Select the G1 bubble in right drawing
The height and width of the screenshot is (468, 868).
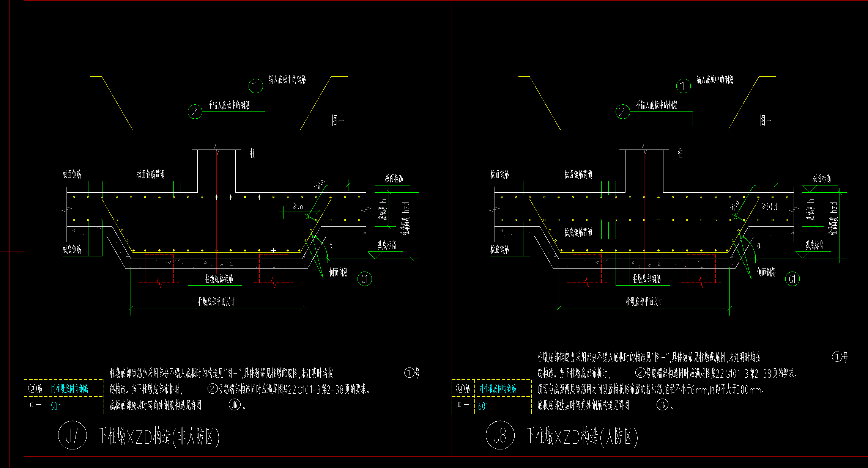click(x=792, y=280)
